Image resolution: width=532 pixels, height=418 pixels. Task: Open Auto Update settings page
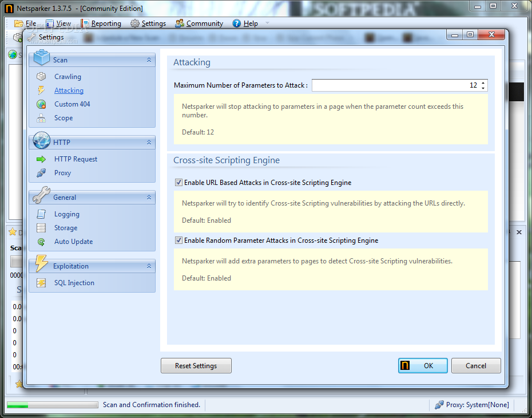pyautogui.click(x=74, y=242)
